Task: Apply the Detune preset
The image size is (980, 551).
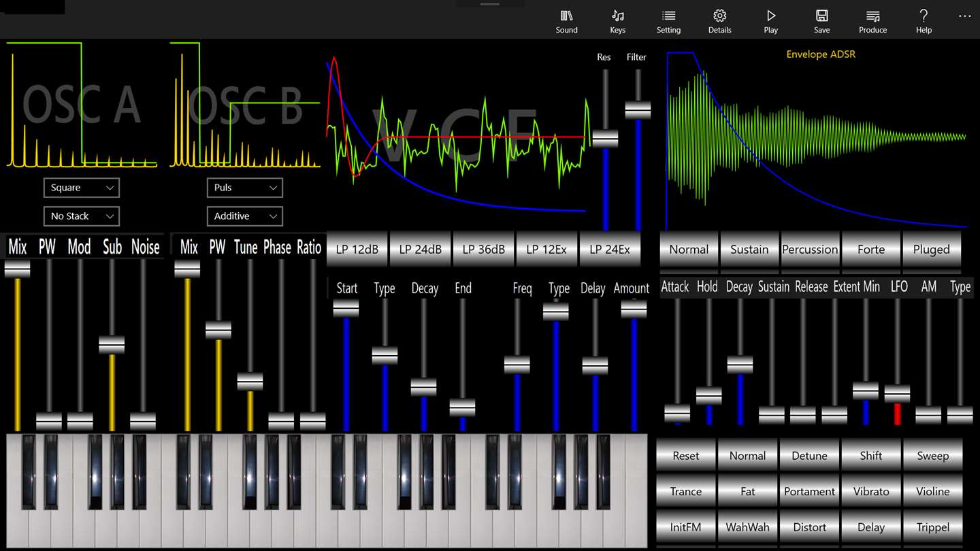Action: pyautogui.click(x=809, y=456)
